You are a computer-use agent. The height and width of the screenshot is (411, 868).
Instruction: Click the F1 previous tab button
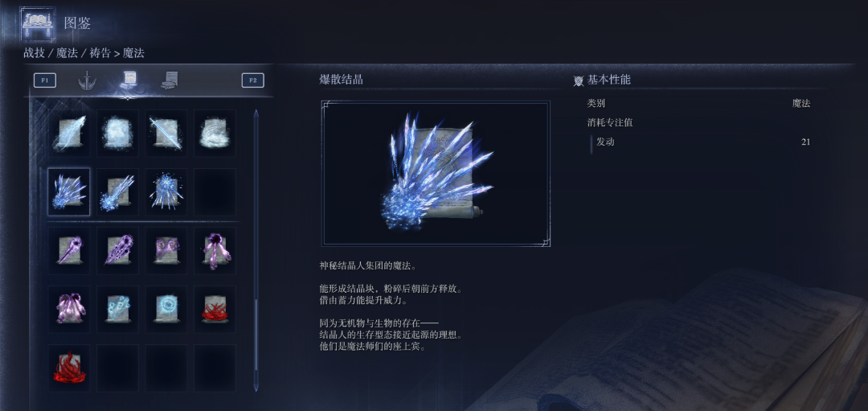pyautogui.click(x=45, y=80)
